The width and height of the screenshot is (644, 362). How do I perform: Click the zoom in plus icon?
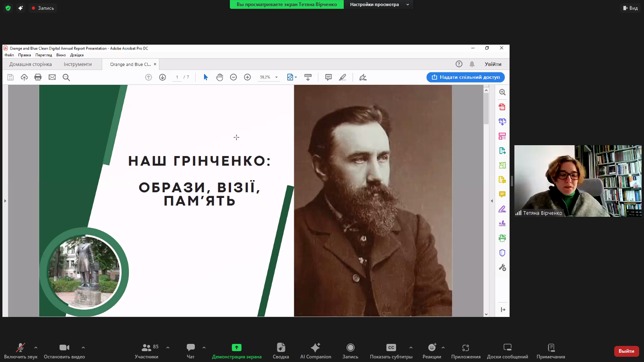coord(248,77)
